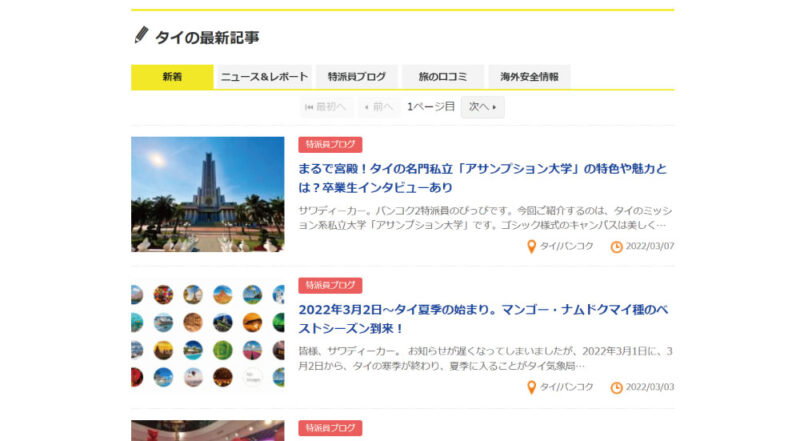Image resolution: width=800 pixels, height=441 pixels.
Task: Open the circular photos grid thumbnail
Action: click(x=208, y=335)
